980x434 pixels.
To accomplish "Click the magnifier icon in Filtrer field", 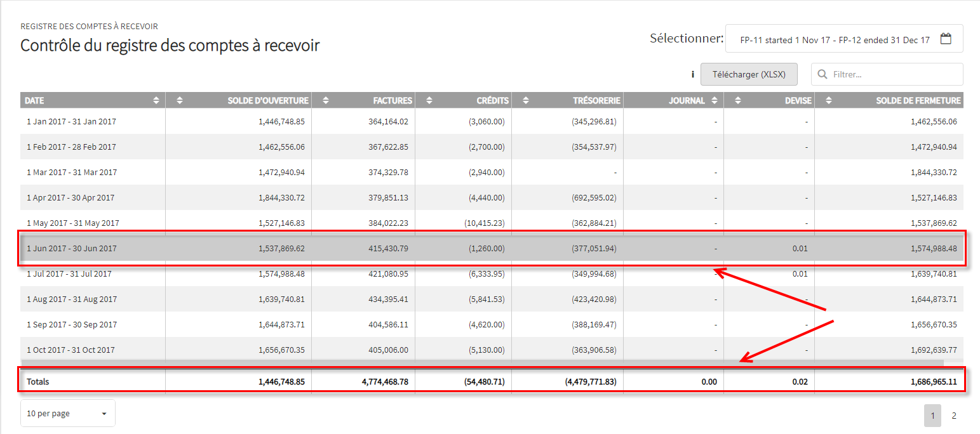I will tap(822, 74).
